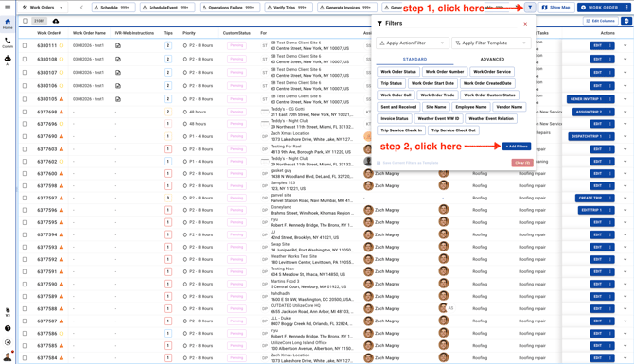
Task: Open kebab menu on 6380111 EDIT button
Action: click(610, 45)
